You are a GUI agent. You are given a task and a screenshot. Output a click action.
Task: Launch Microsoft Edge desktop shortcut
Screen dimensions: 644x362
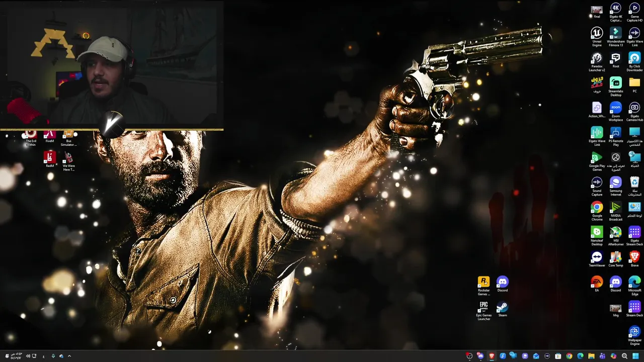pyautogui.click(x=634, y=285)
